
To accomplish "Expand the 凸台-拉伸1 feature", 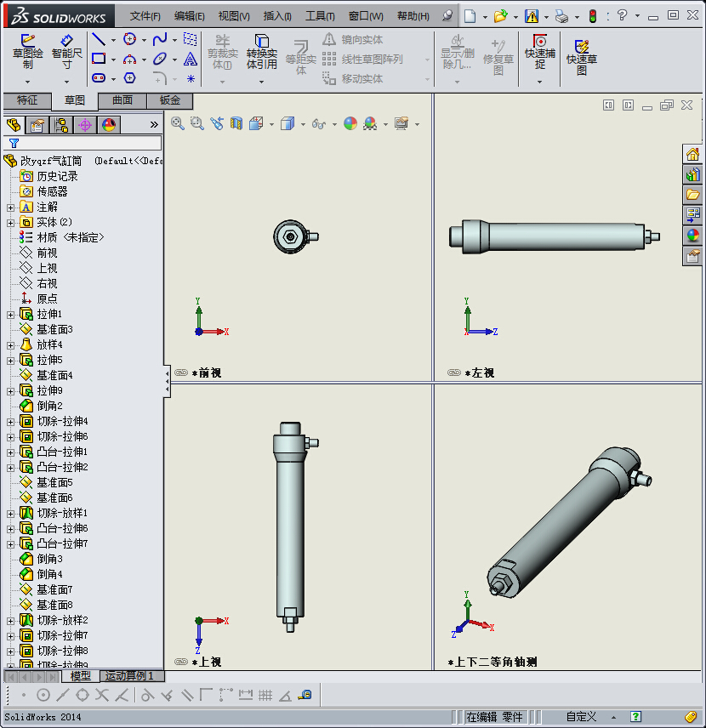I will [x=10, y=452].
